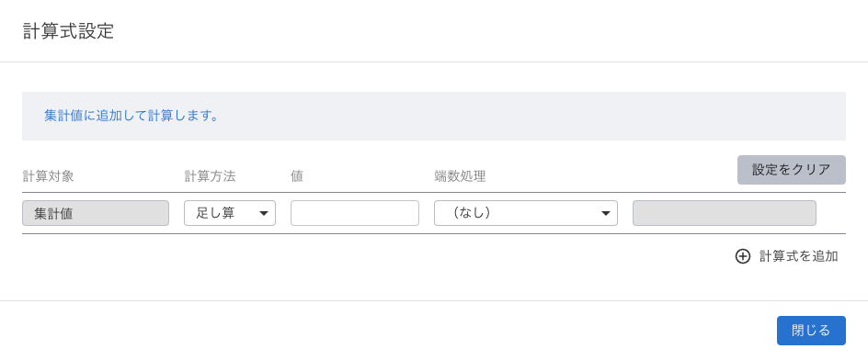Image resolution: width=868 pixels, height=360 pixels.
Task: Focus the 値 input field
Action: click(355, 213)
